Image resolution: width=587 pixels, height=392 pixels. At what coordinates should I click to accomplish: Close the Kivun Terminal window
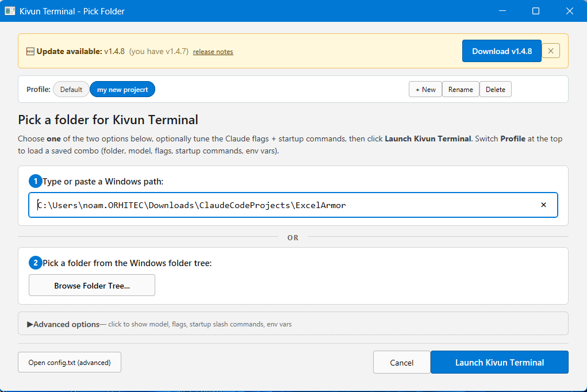click(569, 11)
